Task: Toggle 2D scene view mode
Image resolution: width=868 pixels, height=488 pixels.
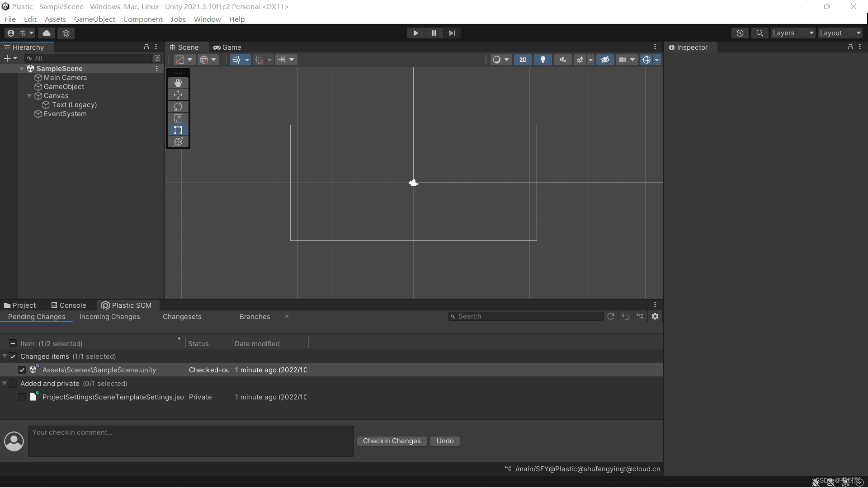Action: point(523,60)
